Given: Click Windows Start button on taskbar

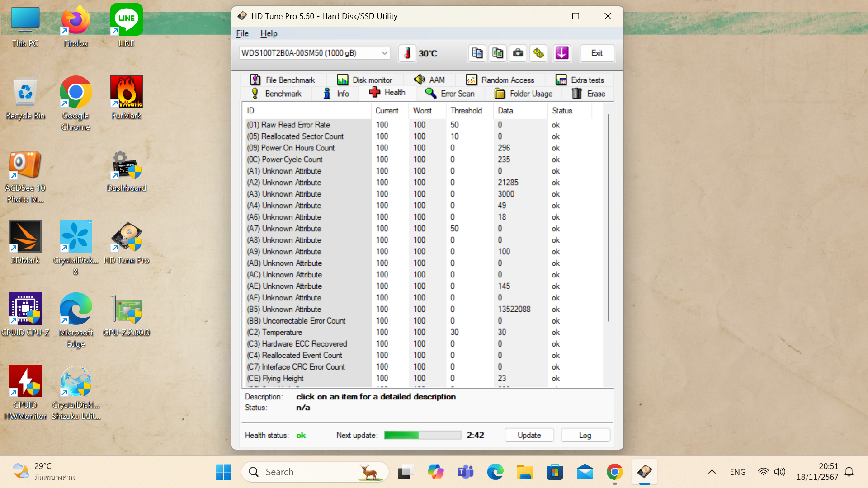Looking at the screenshot, I should (223, 472).
